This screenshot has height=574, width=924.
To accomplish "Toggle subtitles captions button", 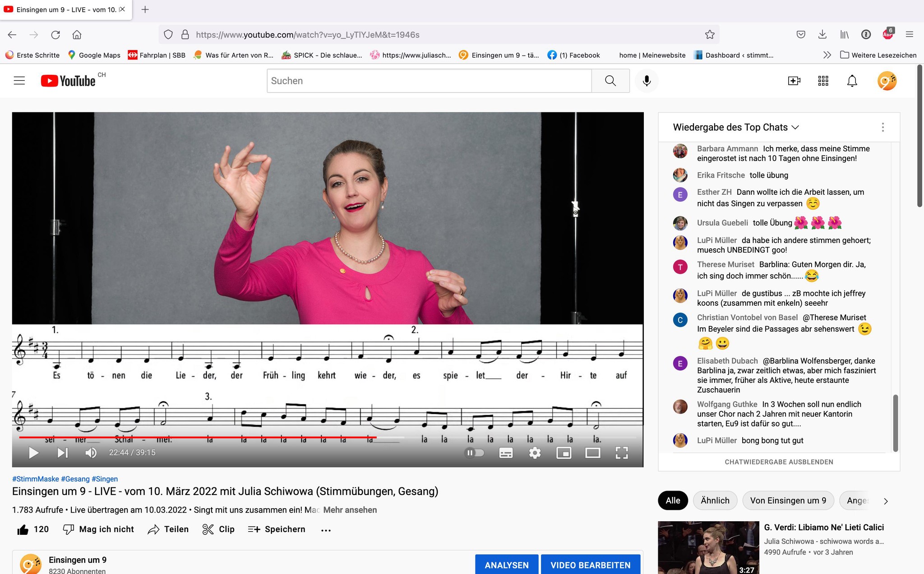I will coord(506,453).
